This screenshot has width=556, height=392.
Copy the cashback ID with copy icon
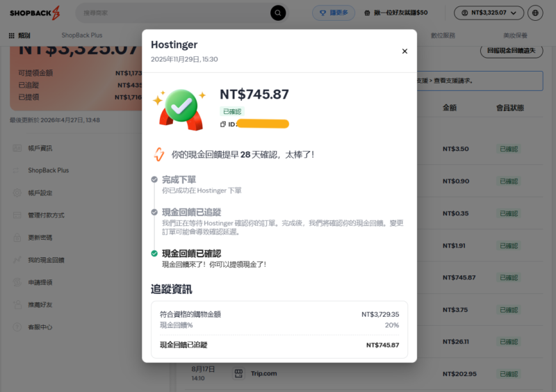tap(223, 124)
